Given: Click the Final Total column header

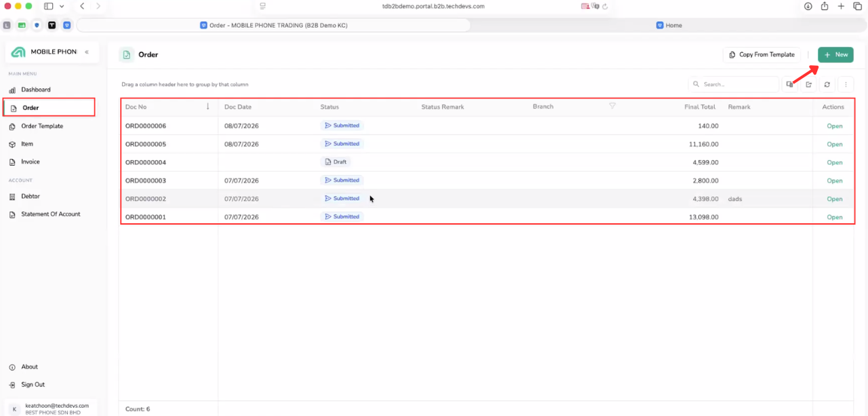Looking at the screenshot, I should 700,107.
